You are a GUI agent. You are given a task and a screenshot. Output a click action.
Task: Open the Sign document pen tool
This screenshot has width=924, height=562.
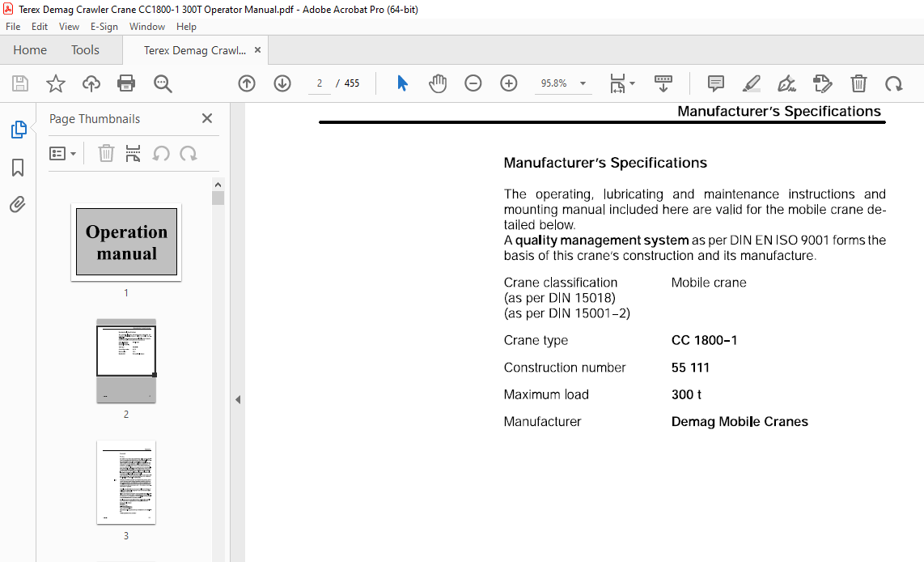click(786, 83)
